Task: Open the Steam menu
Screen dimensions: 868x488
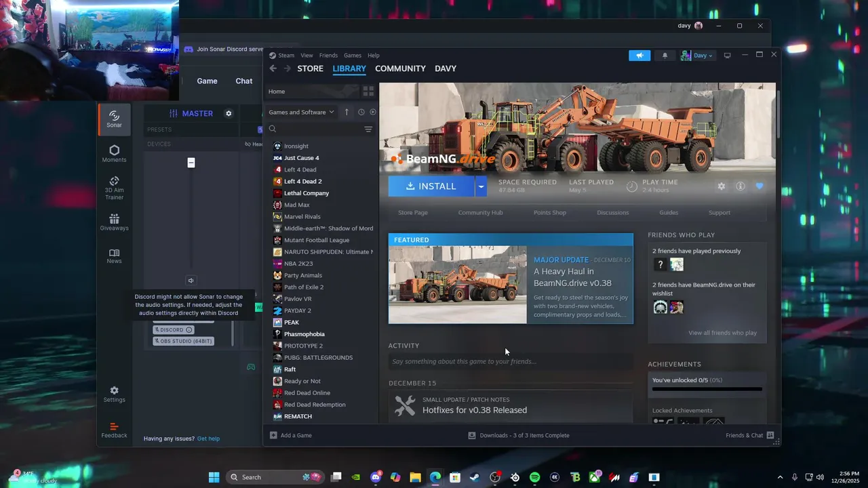Action: click(x=286, y=56)
